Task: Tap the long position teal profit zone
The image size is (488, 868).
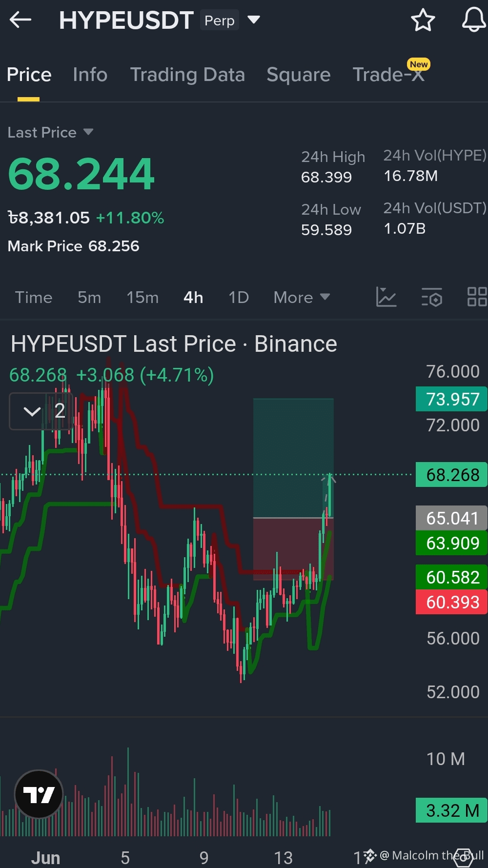Action: pyautogui.click(x=293, y=458)
